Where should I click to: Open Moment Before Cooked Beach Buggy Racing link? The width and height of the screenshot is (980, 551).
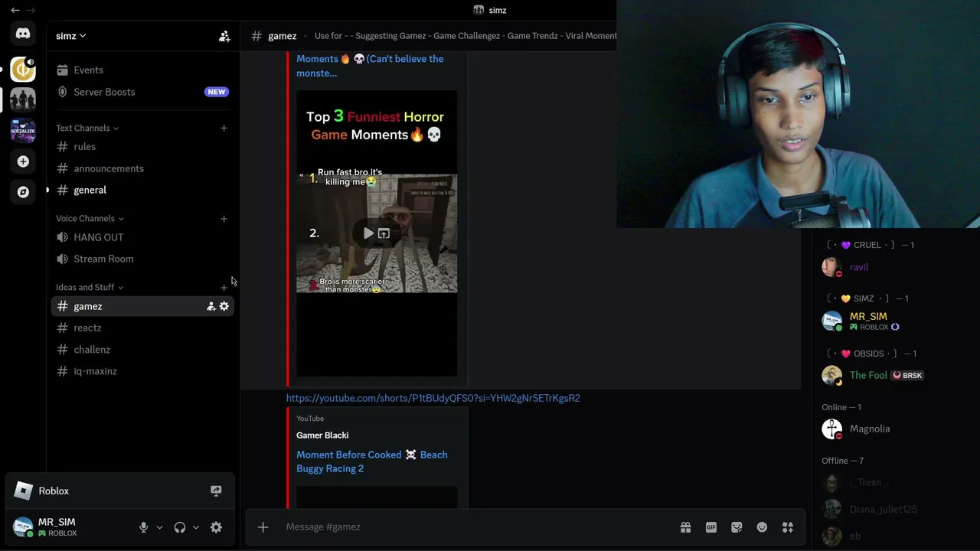372,461
